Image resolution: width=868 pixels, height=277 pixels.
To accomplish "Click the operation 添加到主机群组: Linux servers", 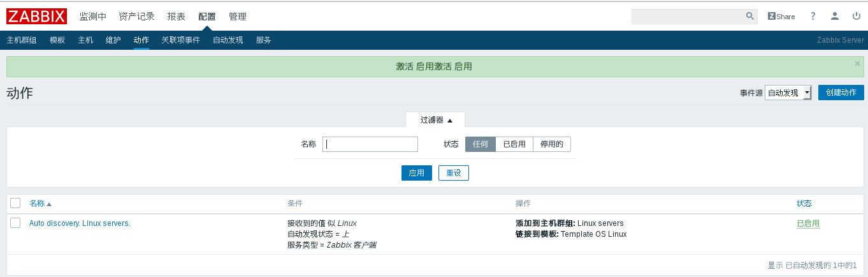I will coord(570,223).
